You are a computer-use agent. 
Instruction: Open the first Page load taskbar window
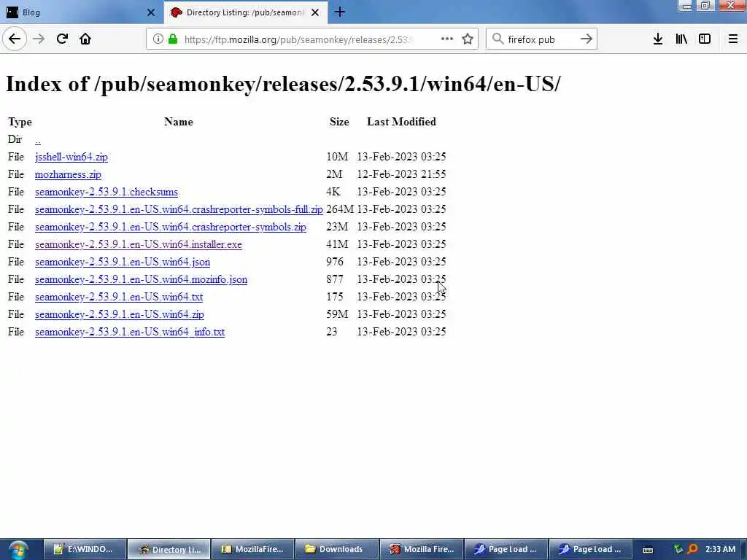coord(506,549)
